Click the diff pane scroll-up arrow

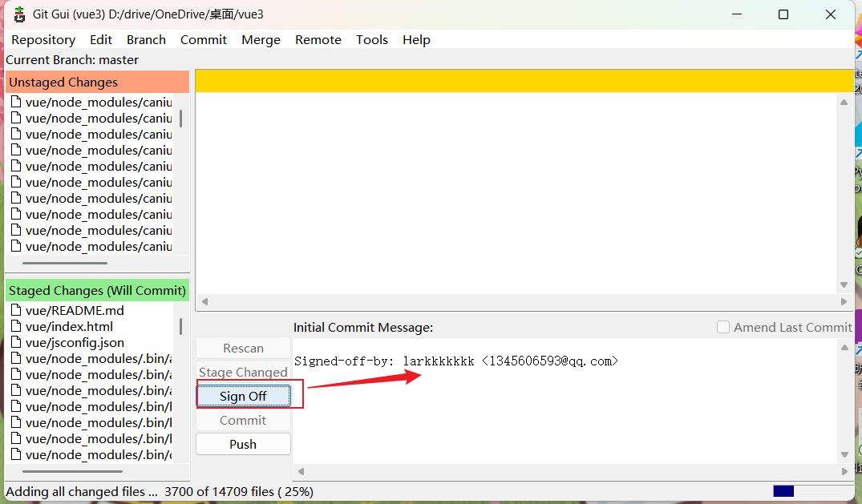coord(844,103)
